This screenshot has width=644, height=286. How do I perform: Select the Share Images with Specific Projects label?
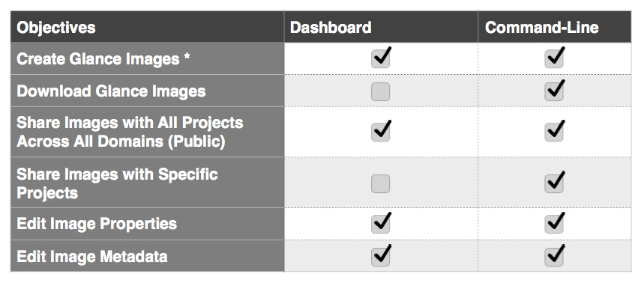[117, 183]
